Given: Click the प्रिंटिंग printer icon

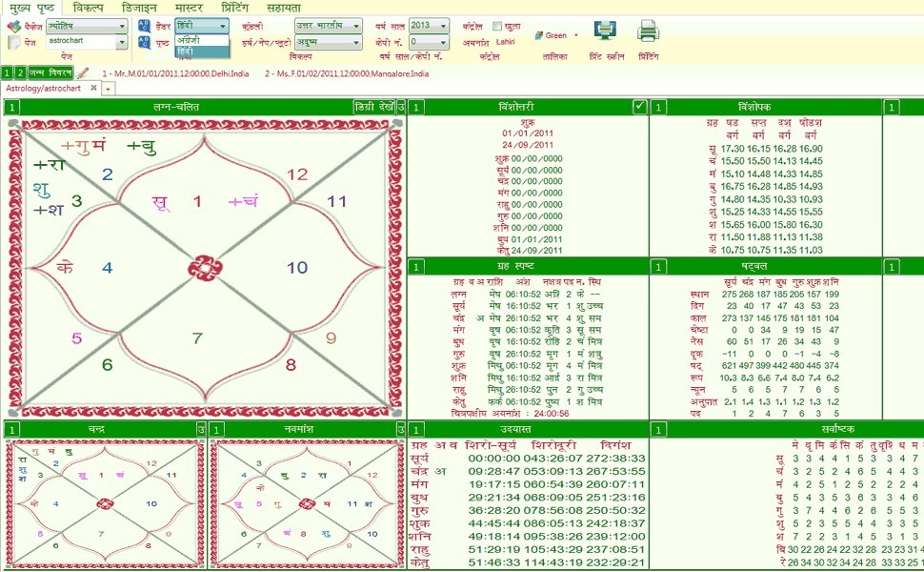Looking at the screenshot, I should click(x=648, y=31).
